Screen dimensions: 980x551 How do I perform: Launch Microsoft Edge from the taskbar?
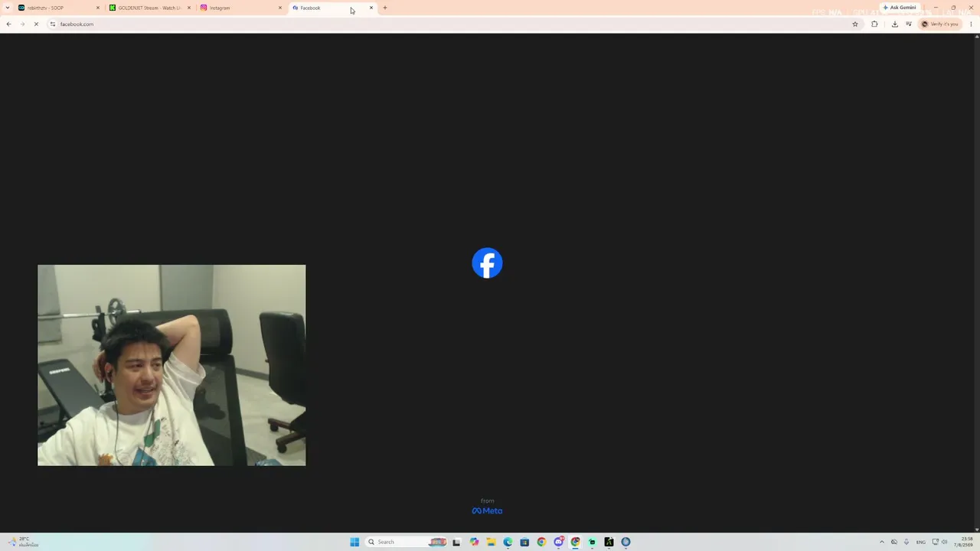click(508, 542)
